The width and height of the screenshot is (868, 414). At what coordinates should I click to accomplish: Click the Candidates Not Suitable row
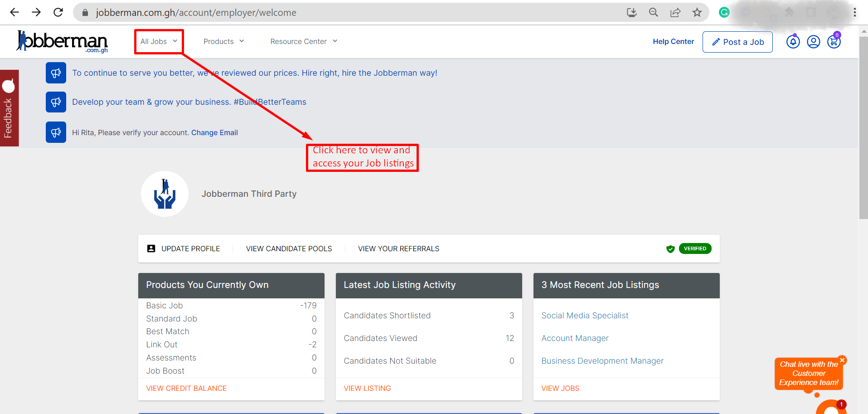[429, 361]
